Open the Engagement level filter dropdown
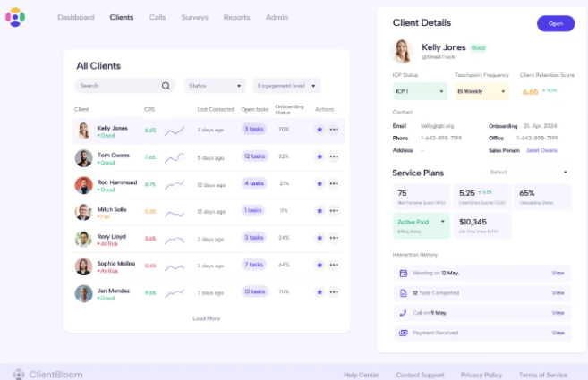 [287, 86]
